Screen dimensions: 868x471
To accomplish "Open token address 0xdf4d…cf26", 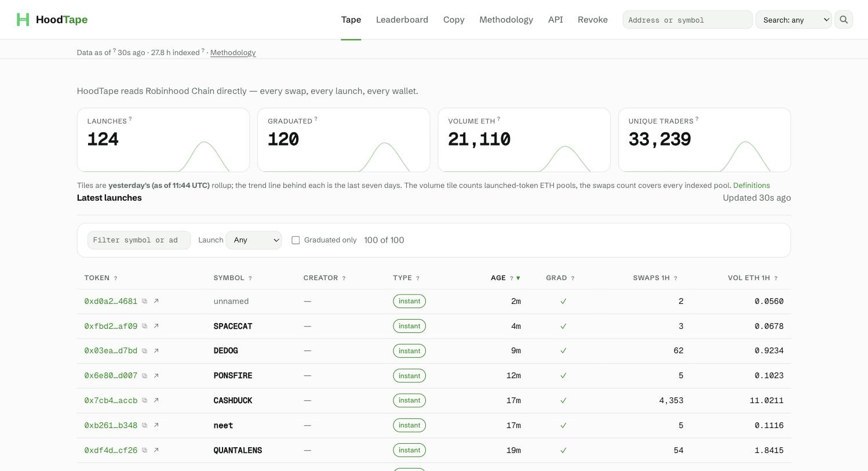I will [111, 451].
